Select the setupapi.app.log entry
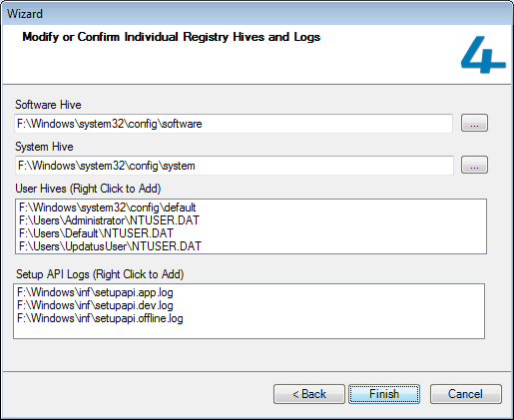The height and width of the screenshot is (420, 514). 95,292
